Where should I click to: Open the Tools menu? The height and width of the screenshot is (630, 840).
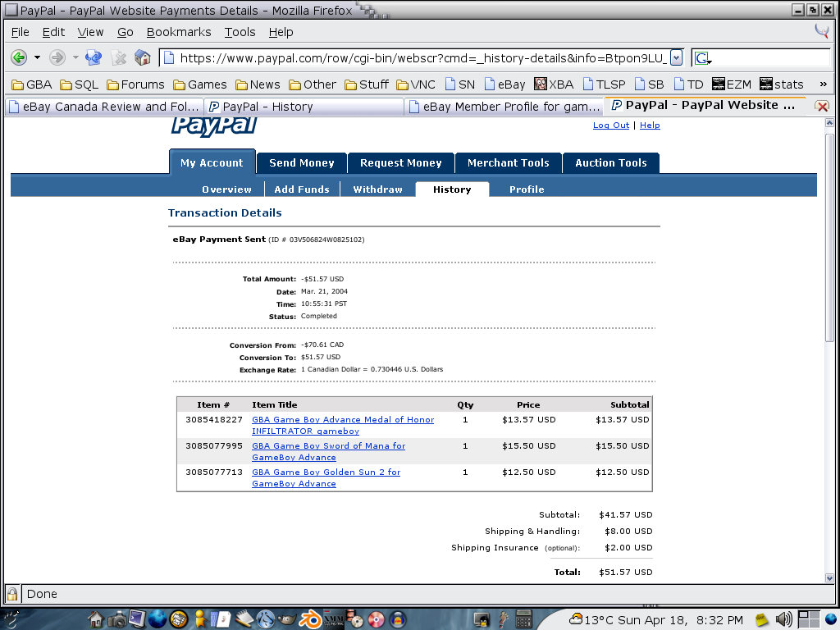point(240,32)
